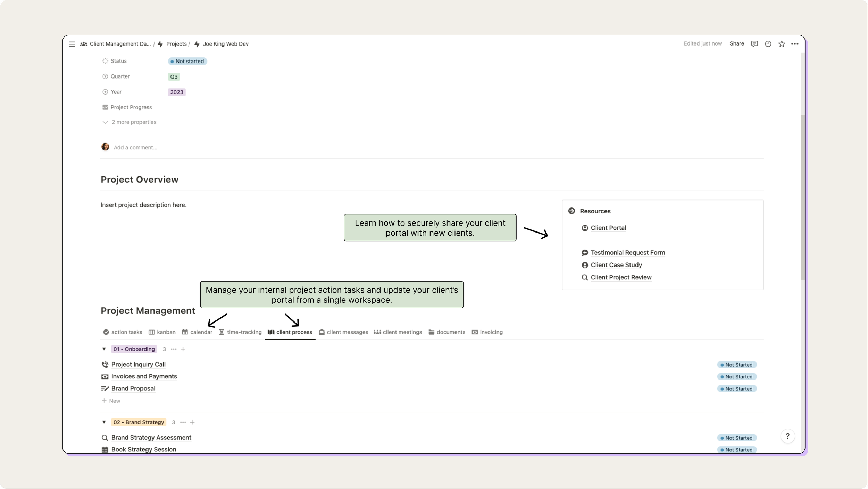Click the Testimonial Request Form link
Image resolution: width=868 pixels, height=489 pixels.
(x=628, y=252)
